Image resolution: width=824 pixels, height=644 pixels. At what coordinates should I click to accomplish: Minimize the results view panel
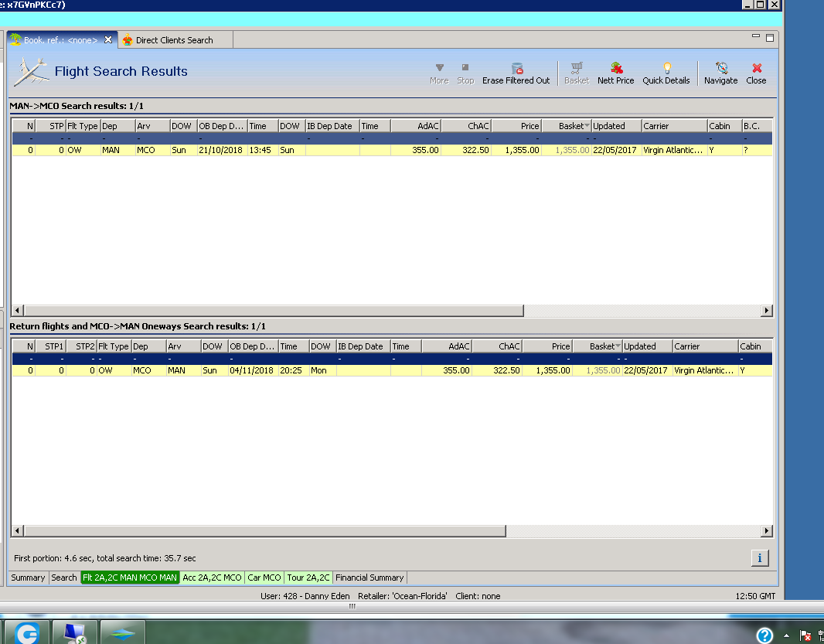pyautogui.click(x=756, y=36)
